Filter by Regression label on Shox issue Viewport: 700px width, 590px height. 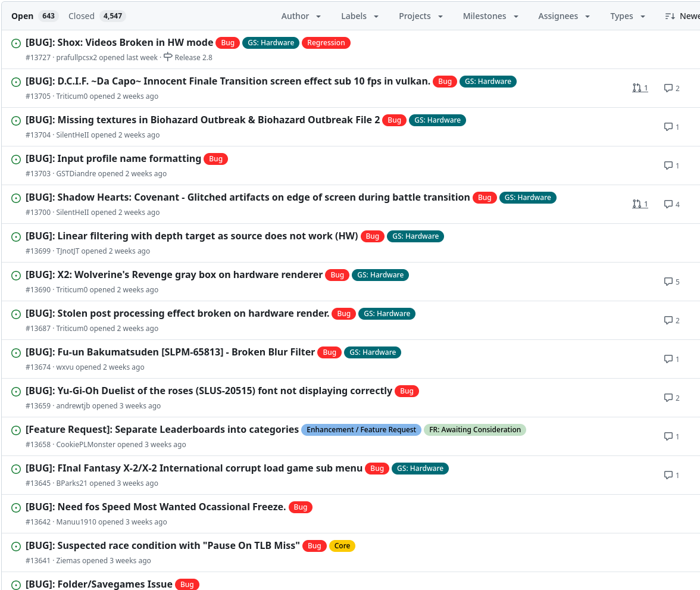[x=326, y=43]
